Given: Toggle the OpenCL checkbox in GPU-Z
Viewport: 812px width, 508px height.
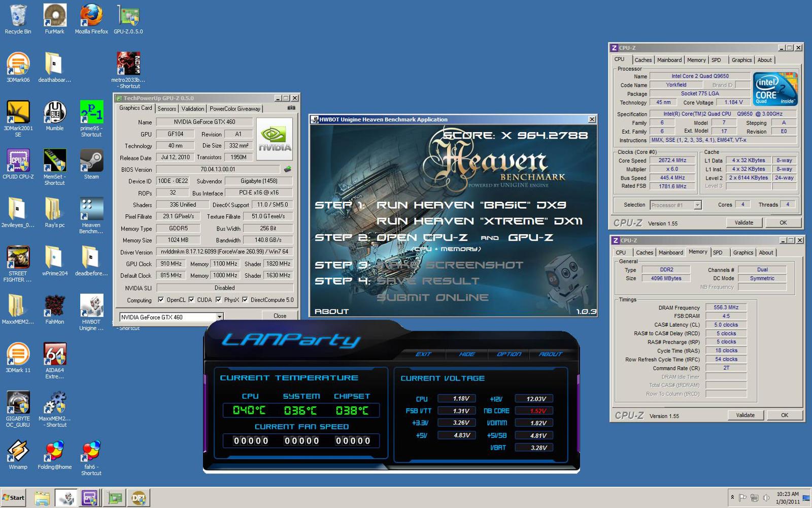Looking at the screenshot, I should click(161, 300).
